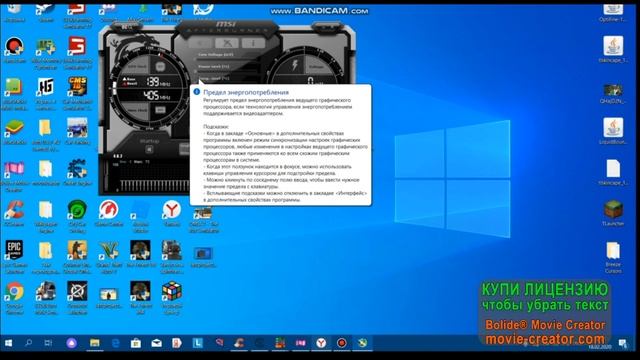Toggle the Startup Windows-logo button in Afterburner
The image size is (640, 360).
tap(149, 150)
